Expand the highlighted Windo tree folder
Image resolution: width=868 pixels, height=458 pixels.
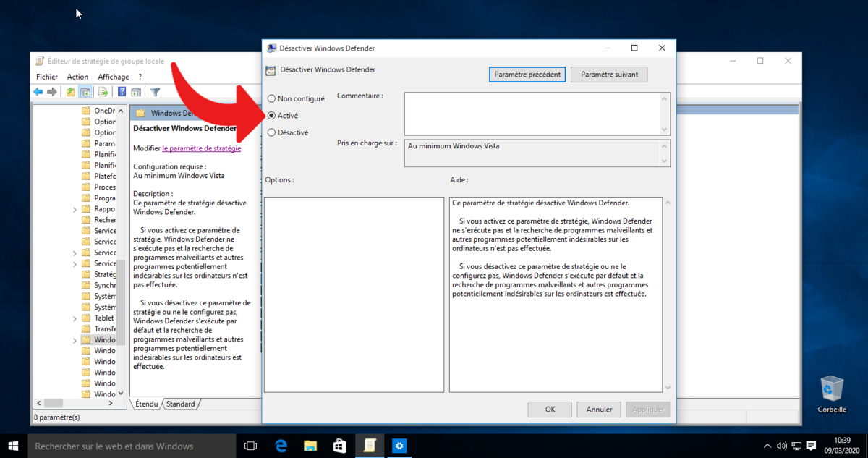click(75, 340)
